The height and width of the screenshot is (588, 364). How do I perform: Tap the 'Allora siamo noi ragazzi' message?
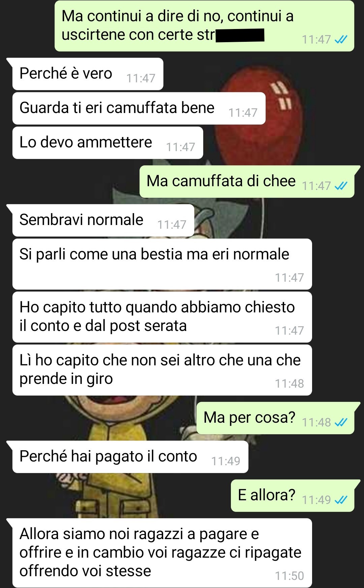point(162,553)
